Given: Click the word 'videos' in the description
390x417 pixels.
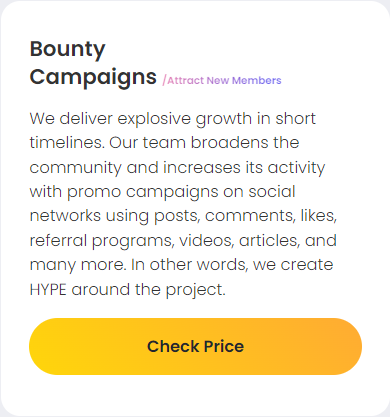Looking at the screenshot, I should tap(207, 241).
